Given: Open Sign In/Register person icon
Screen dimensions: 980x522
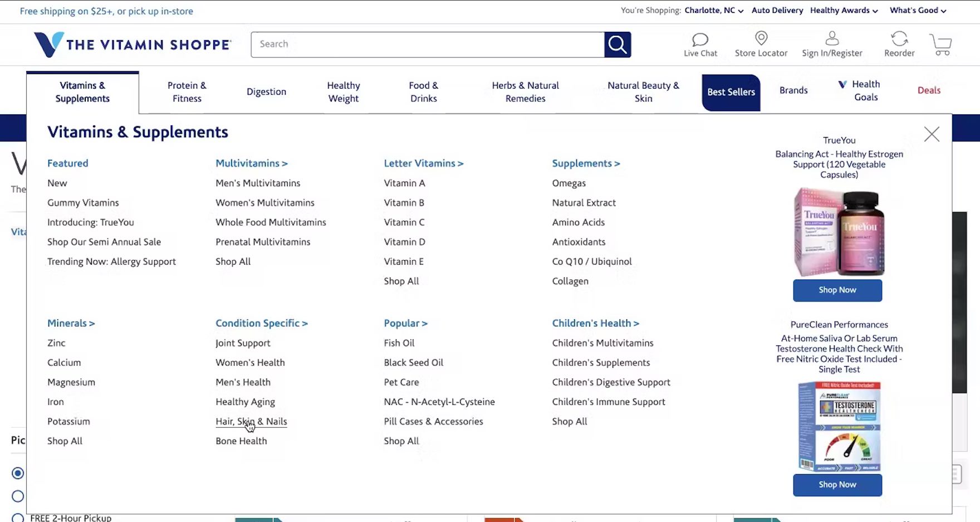Looking at the screenshot, I should [831, 38].
